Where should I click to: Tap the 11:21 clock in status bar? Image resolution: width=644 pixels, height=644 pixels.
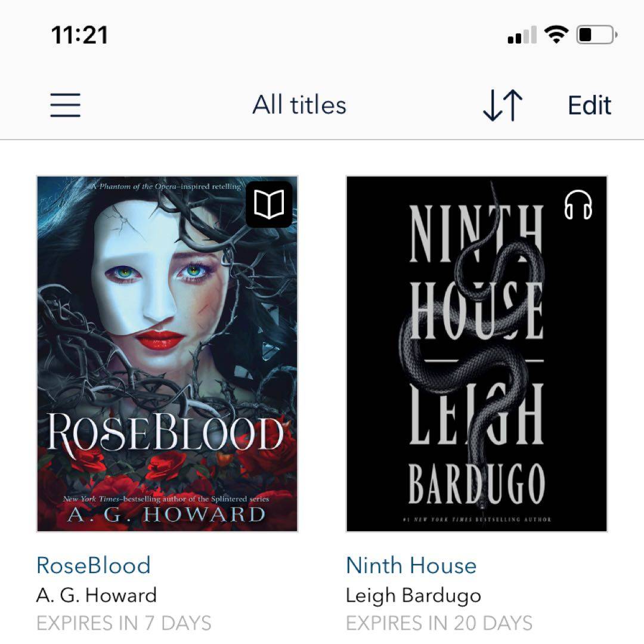pos(80,35)
